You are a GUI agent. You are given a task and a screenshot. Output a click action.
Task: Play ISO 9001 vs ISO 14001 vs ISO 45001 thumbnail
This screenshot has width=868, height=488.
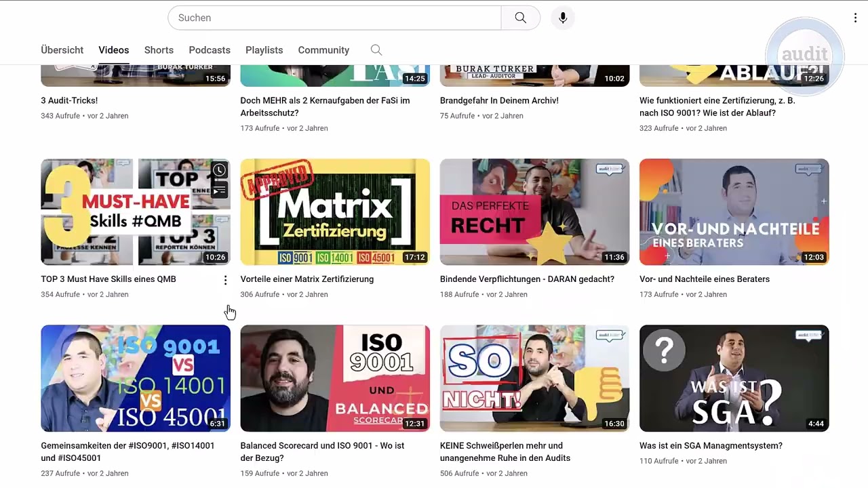pyautogui.click(x=136, y=378)
